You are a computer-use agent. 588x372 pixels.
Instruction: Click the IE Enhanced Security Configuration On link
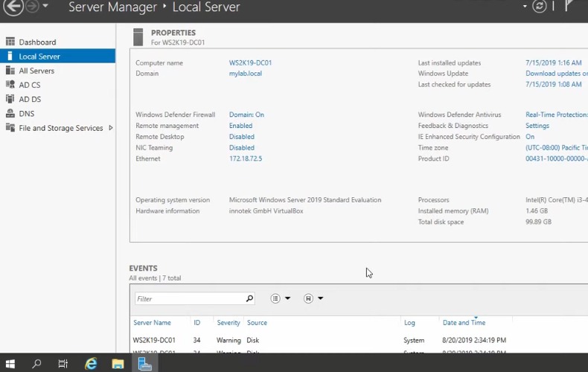point(530,137)
